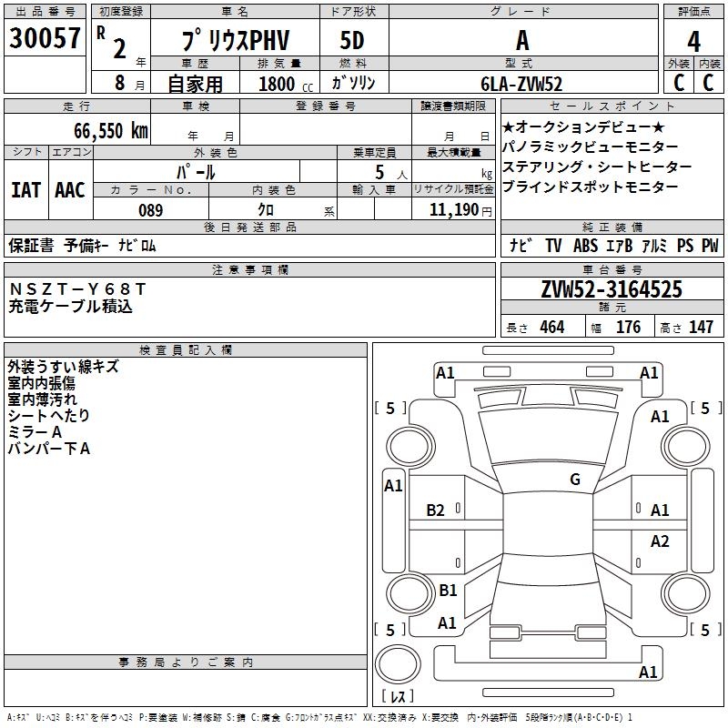This screenshot has height=728, width=728.
Task: Select the chassis number ZVW52-3164525
Action: 612,288
